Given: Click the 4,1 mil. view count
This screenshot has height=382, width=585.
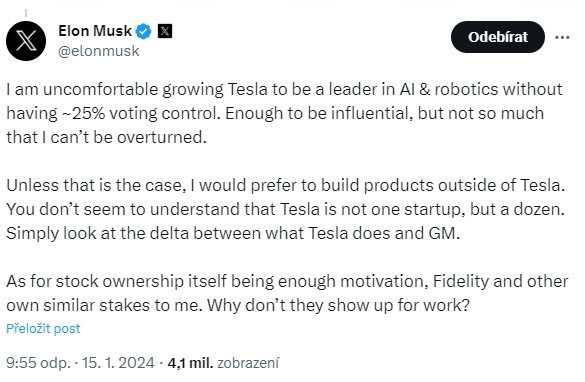Looking at the screenshot, I should pyautogui.click(x=190, y=363).
